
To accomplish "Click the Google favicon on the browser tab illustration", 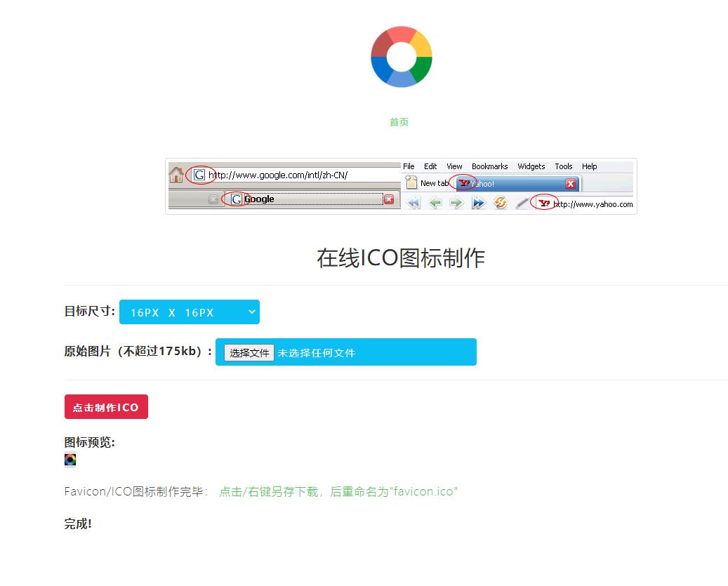I will 236,199.
